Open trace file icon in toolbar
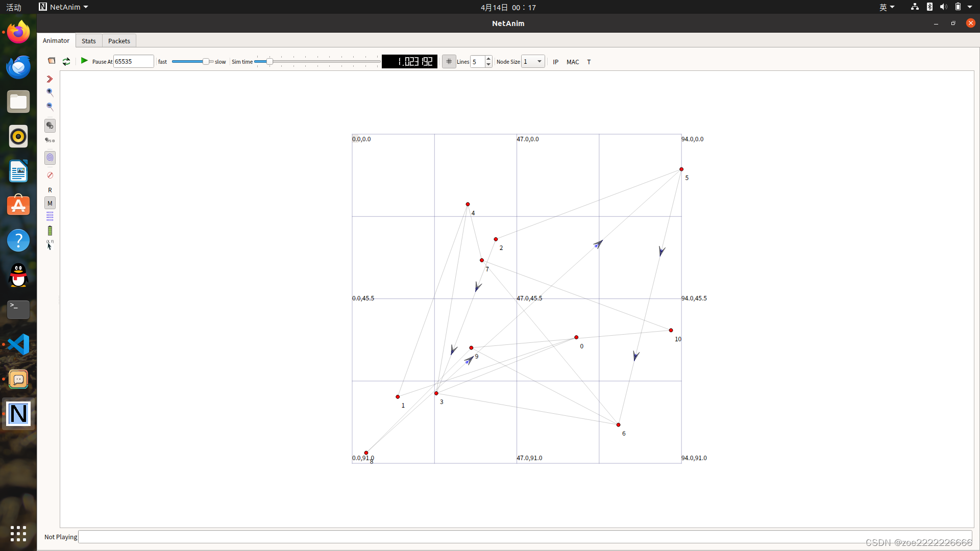 click(52, 61)
